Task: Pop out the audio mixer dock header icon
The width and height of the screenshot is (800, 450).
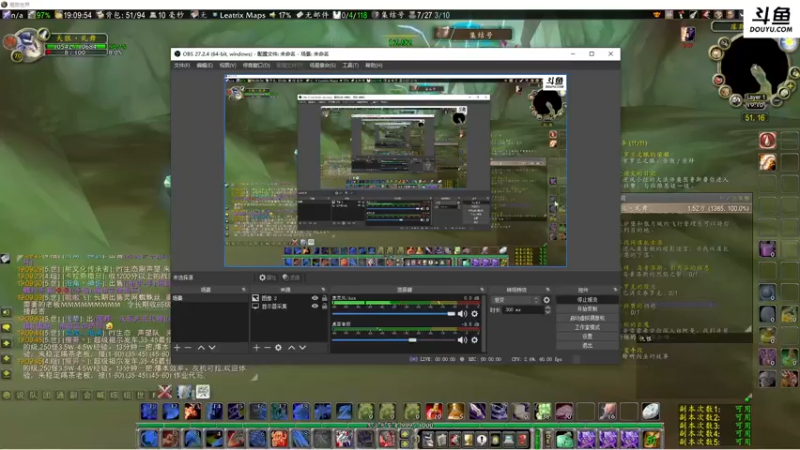Action: coord(482,290)
